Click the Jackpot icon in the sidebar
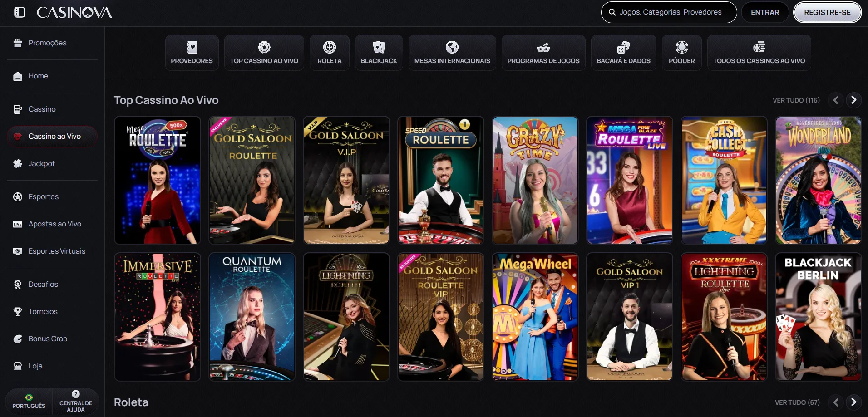This screenshot has width=868, height=417. (18, 163)
